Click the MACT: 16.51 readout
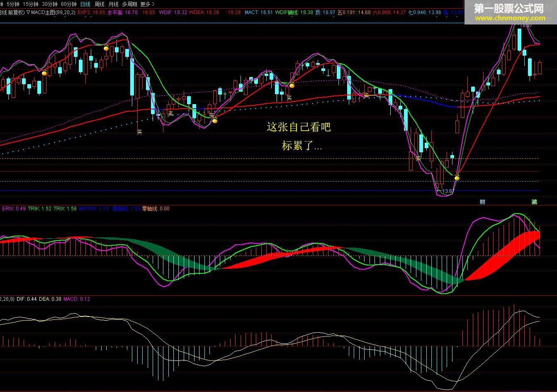Viewport: 557px width, 392px height. 258,12
